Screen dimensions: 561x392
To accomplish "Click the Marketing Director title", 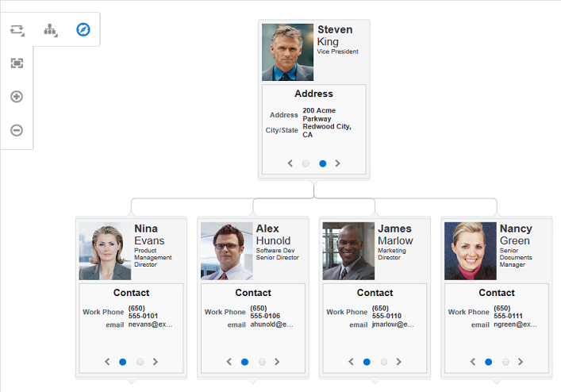I will pyautogui.click(x=392, y=254).
